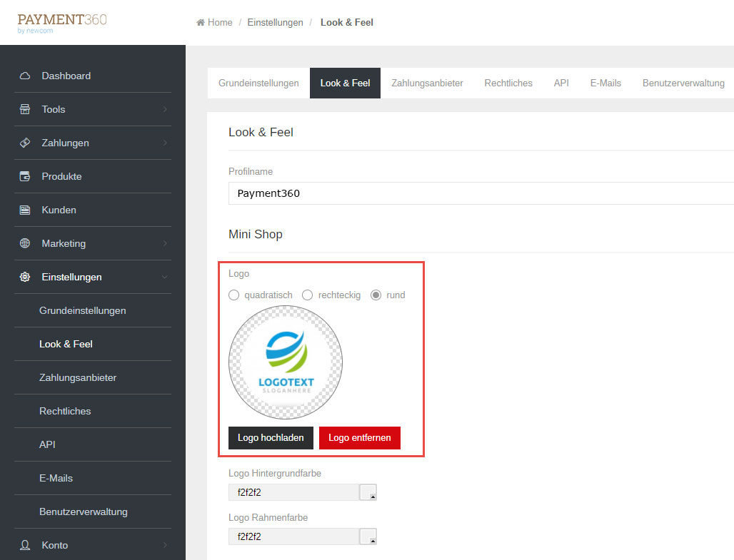Click the Kunden contact card icon
The image size is (734, 560).
25,210
